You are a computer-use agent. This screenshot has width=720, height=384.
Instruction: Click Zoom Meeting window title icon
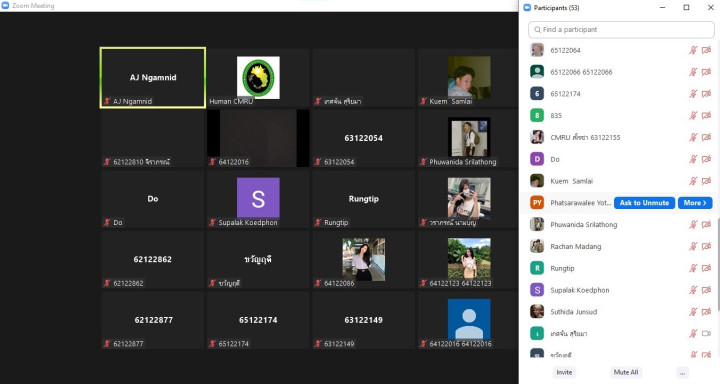[x=6, y=6]
